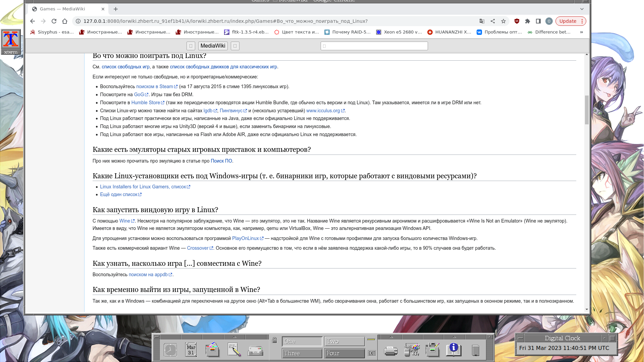This screenshot has height=362, width=644.
Task: Open www.icculus.org link
Action: (325, 111)
